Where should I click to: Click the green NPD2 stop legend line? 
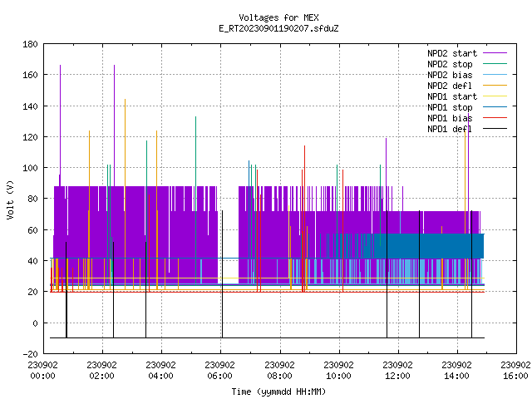click(x=495, y=64)
